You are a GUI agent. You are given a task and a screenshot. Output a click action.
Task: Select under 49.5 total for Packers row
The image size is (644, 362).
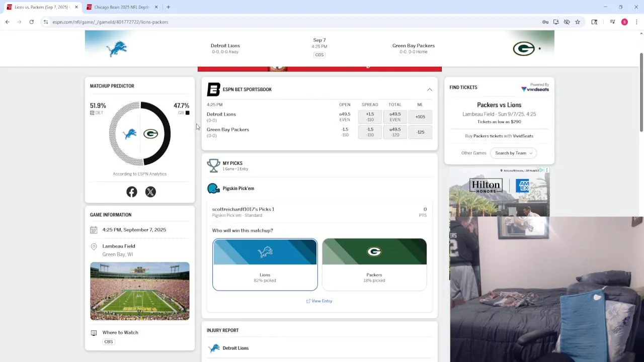pos(395,132)
